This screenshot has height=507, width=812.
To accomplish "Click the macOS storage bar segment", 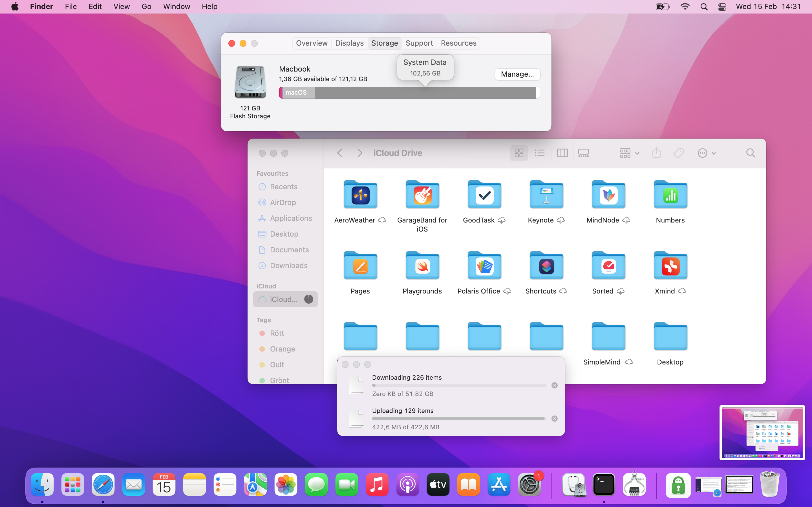I will coord(298,93).
